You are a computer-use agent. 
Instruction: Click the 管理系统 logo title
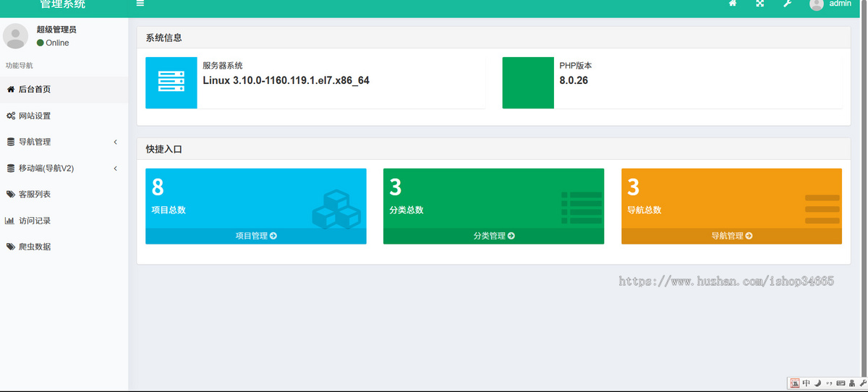tap(63, 4)
